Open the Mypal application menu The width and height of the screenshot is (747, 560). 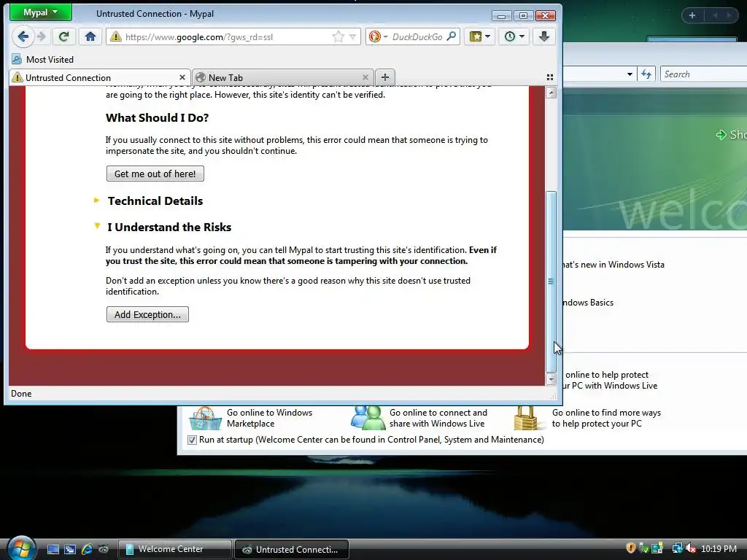(x=41, y=12)
